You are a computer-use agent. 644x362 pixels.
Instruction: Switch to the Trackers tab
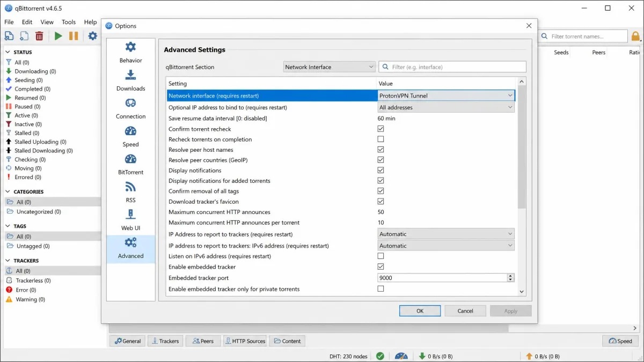click(165, 341)
